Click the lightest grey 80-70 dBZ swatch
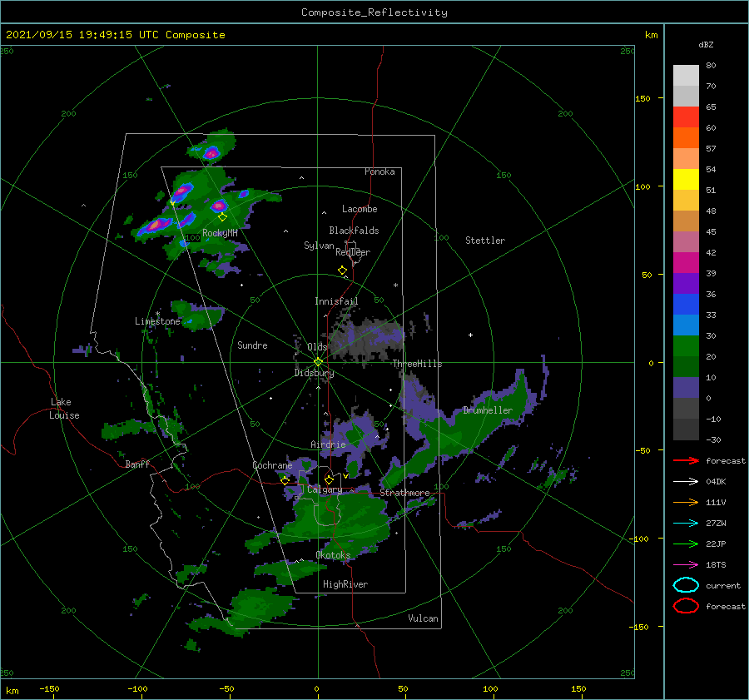 point(686,76)
